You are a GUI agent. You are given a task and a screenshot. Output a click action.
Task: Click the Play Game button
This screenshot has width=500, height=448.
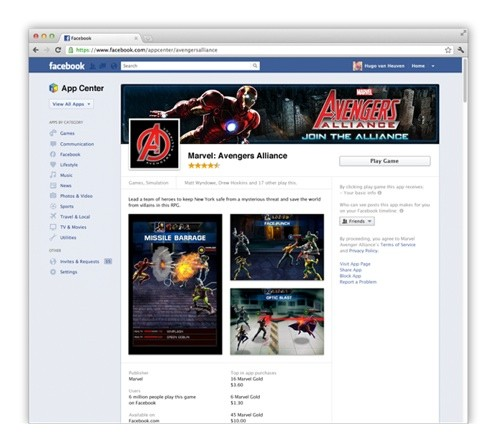click(x=385, y=161)
